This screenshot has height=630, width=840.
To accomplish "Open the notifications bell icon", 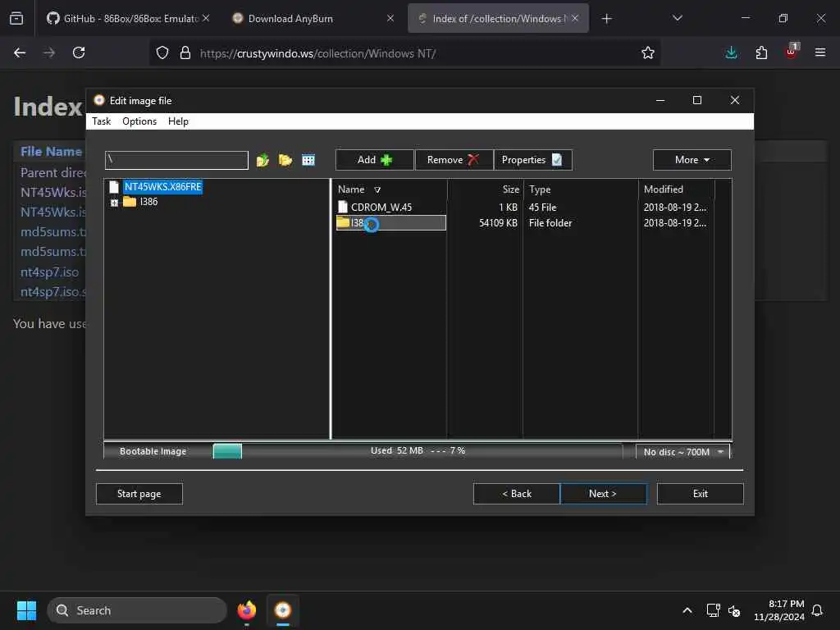I will pyautogui.click(x=818, y=610).
